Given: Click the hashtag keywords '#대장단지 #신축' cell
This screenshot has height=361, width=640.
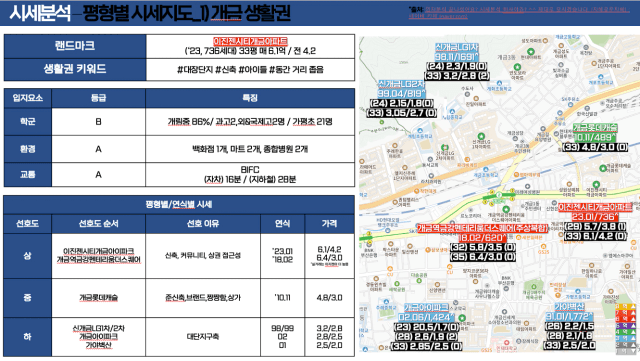Looking at the screenshot, I should 250,69.
